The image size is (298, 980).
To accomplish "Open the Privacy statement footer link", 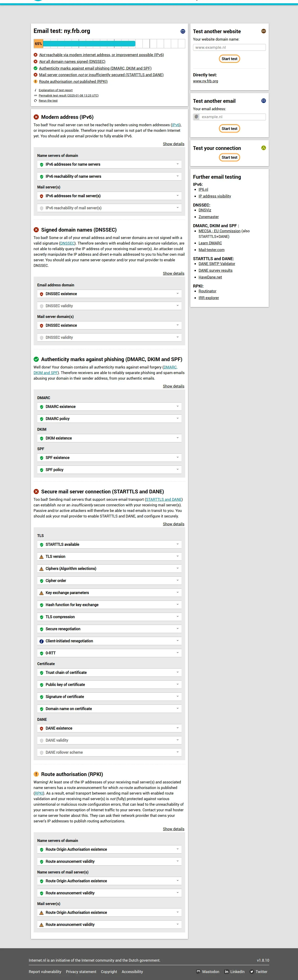I will click(x=81, y=972).
